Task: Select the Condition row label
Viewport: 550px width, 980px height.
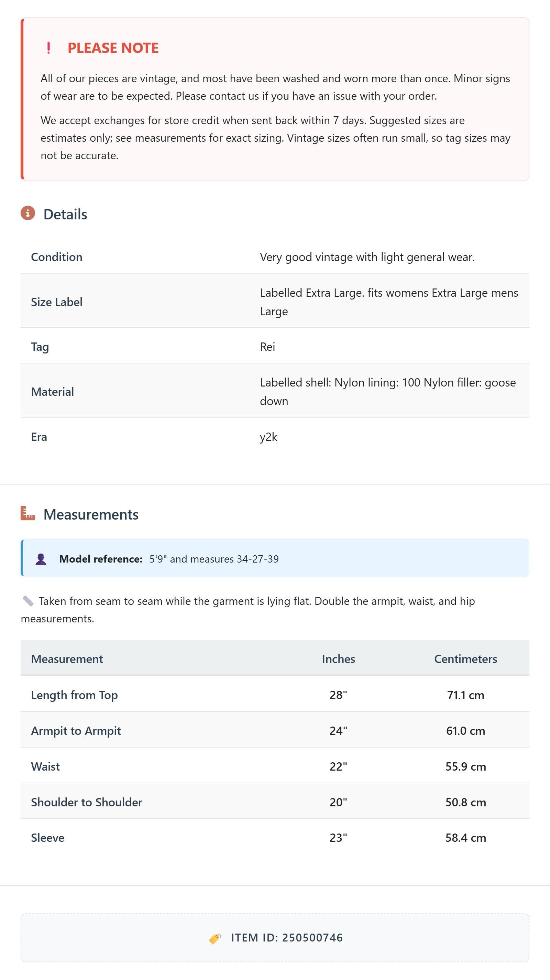Action: click(x=57, y=257)
